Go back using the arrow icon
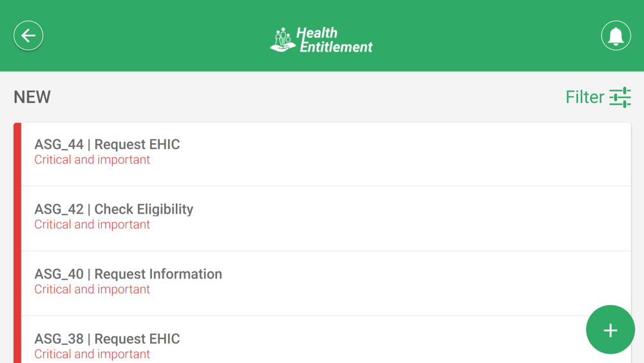Screen dimensions: 644x363 (28, 35)
